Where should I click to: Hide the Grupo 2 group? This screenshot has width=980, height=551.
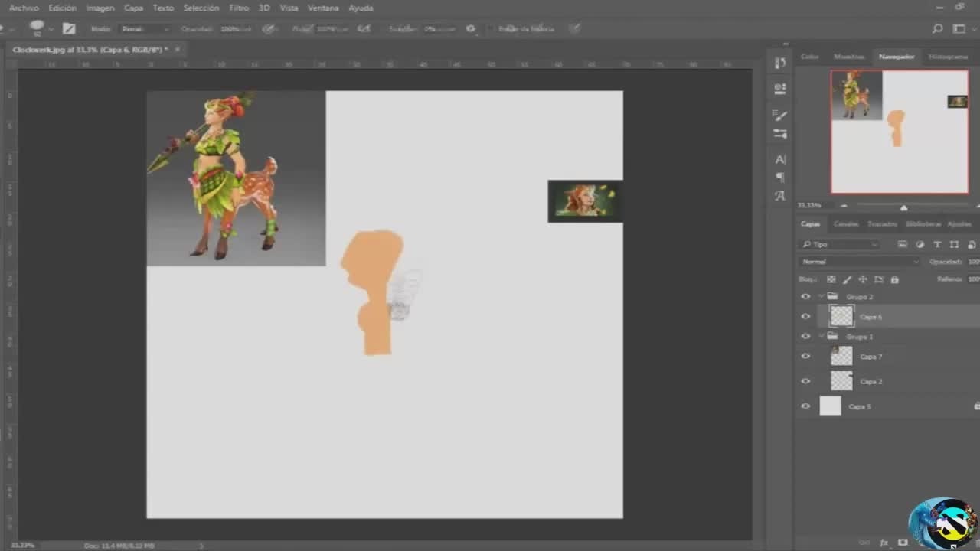point(805,296)
